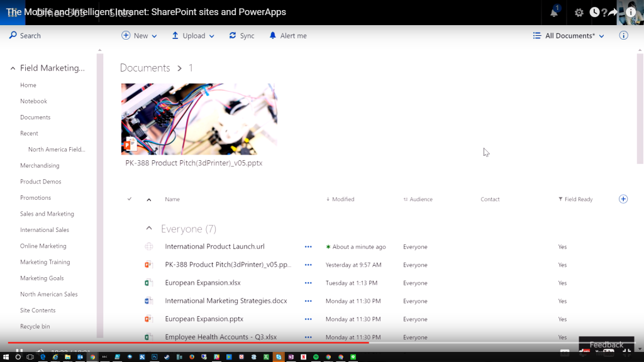
Task: Select the Upload icon in the toolbar
Action: pyautogui.click(x=175, y=36)
